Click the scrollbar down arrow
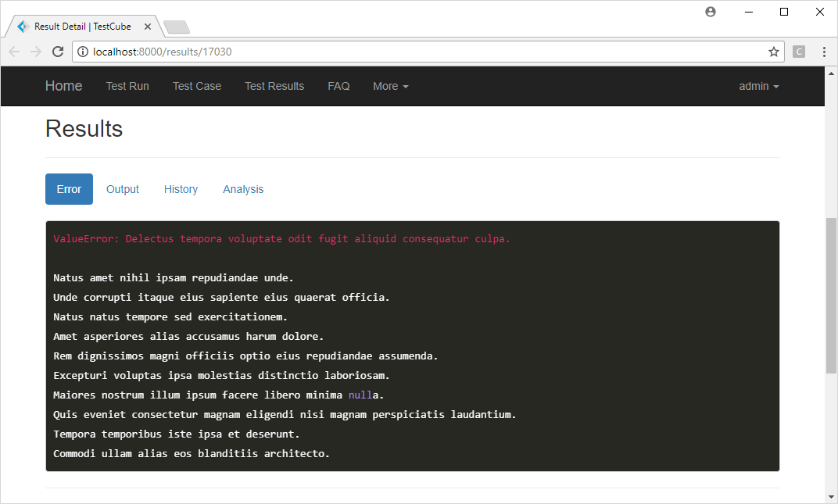838x504 pixels. [831, 497]
